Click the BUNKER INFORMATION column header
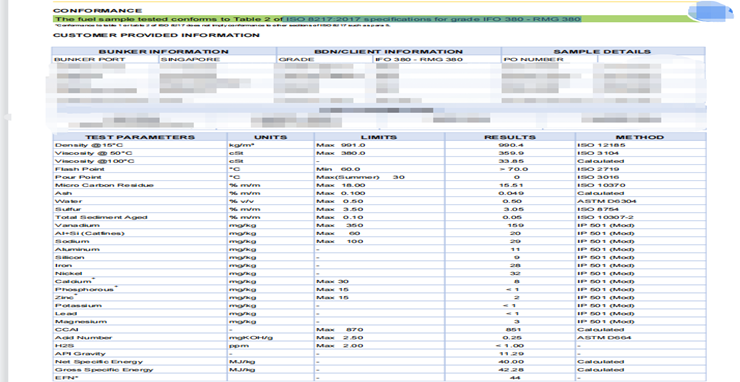 point(163,51)
